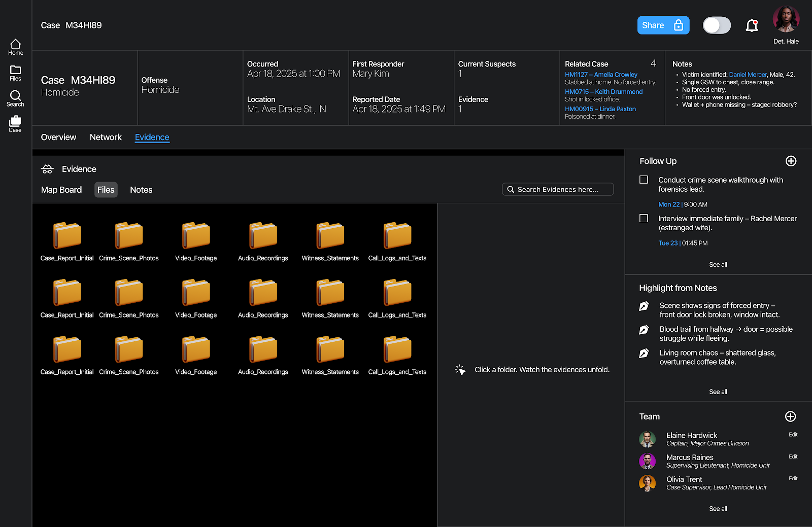Switch to the Network tab
This screenshot has width=812, height=527.
(x=106, y=137)
